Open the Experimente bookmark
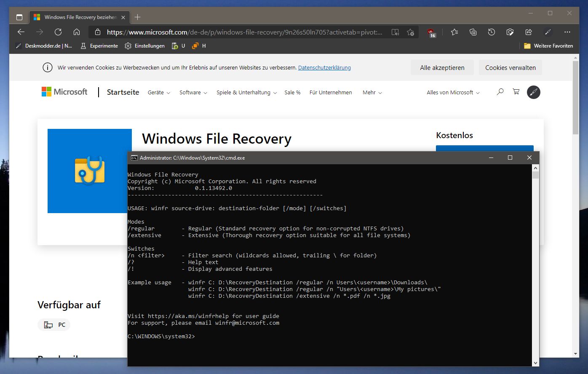Viewport: 588px width, 374px height. click(99, 46)
